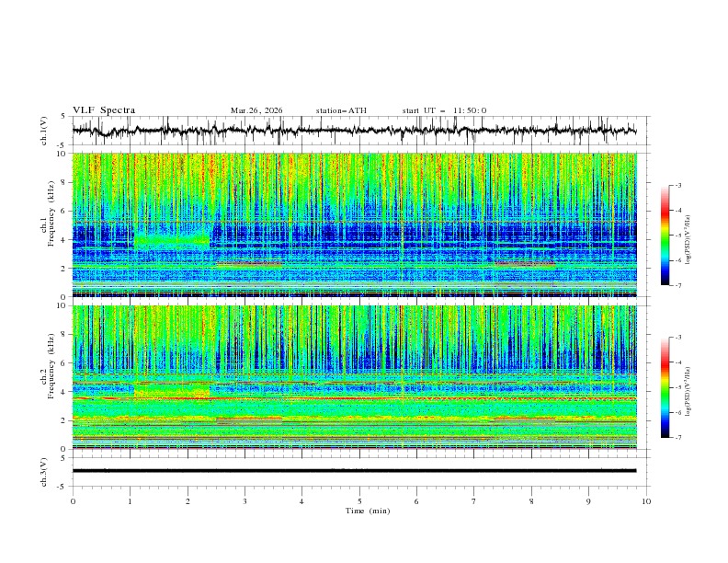This screenshot has height=563, width=728.
Task: Click the ch.2 "Frequency (kHz)" axis label
Action: click(51, 366)
